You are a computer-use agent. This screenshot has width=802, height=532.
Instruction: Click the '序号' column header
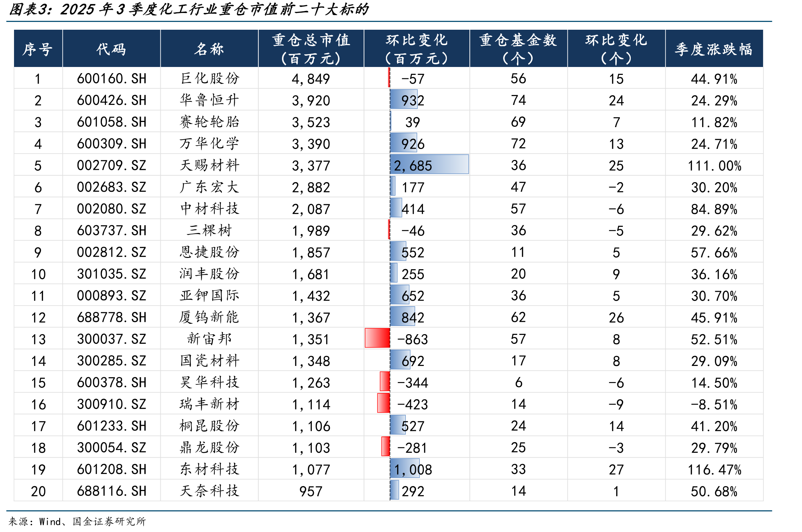click(38, 49)
